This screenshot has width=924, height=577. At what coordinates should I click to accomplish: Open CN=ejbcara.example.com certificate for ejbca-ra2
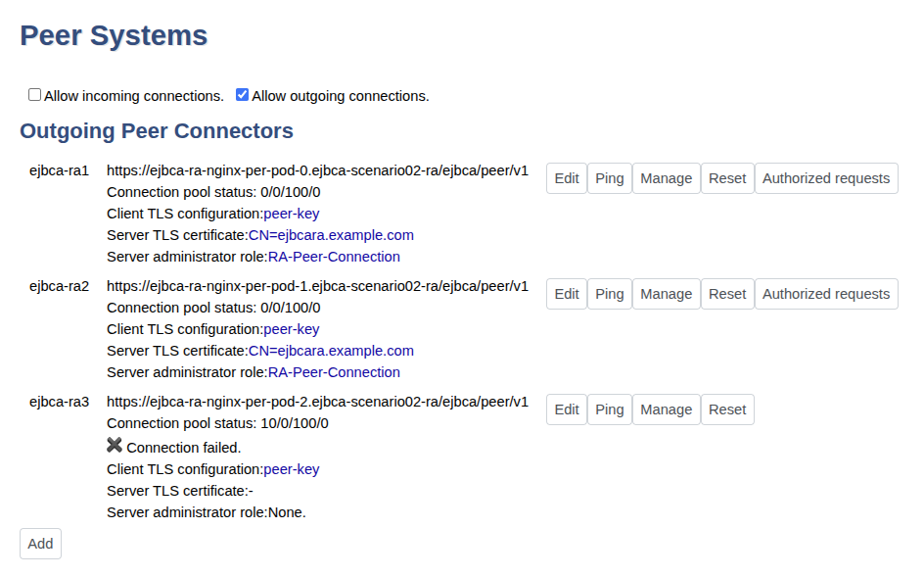point(331,351)
